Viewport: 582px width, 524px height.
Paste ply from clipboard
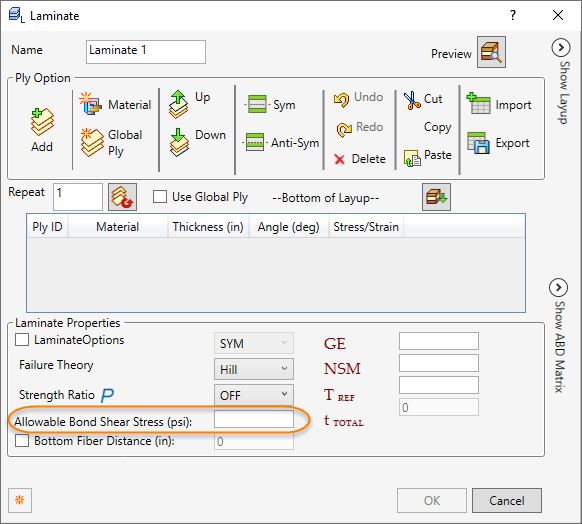[427, 157]
